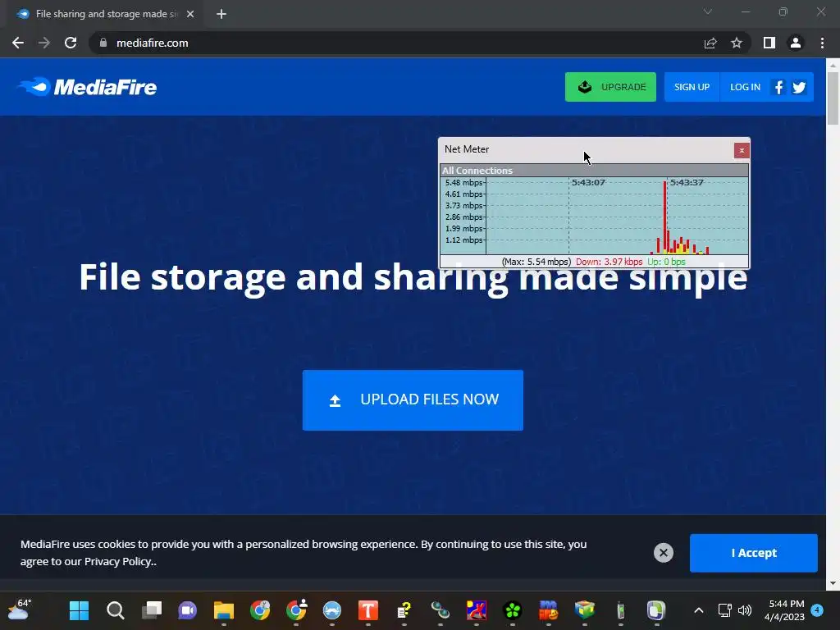The image size is (840, 630).
Task: Click the green UPGRADE button
Action: (610, 87)
